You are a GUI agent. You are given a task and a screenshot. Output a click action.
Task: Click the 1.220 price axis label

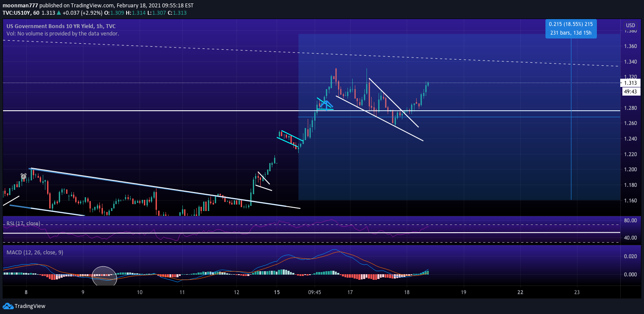[631, 154]
